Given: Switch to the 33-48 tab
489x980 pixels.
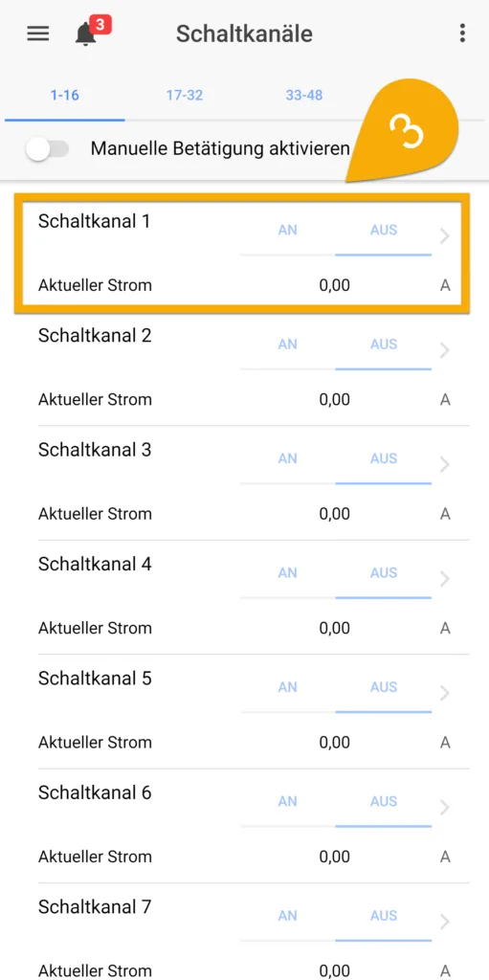Looking at the screenshot, I should [304, 96].
